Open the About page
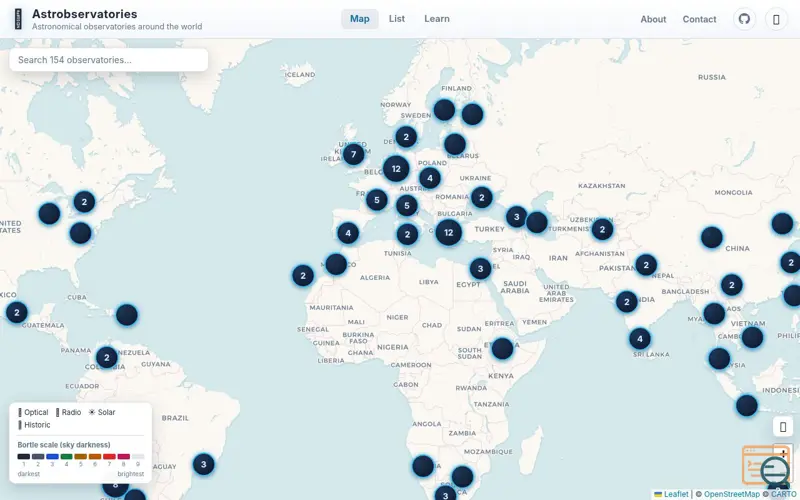Viewport: 800px width, 500px height. (653, 19)
